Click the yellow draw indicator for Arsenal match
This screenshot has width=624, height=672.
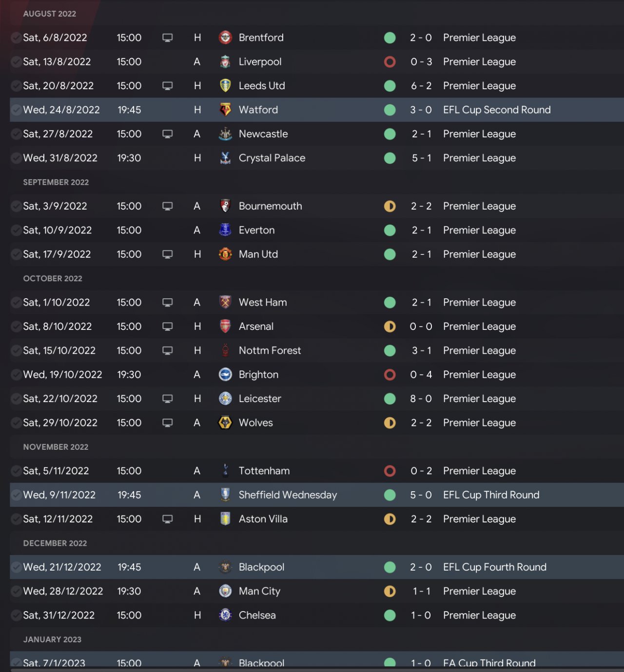click(x=390, y=326)
